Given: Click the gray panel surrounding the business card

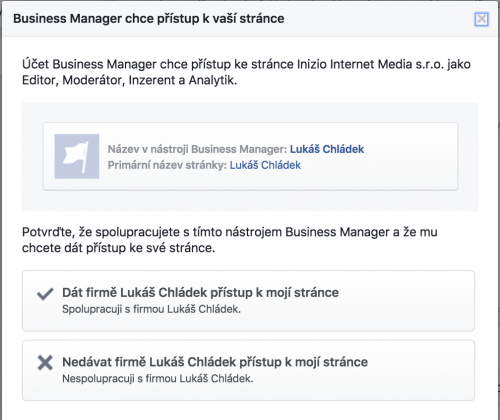Looking at the screenshot, I should pyautogui.click(x=250, y=201).
